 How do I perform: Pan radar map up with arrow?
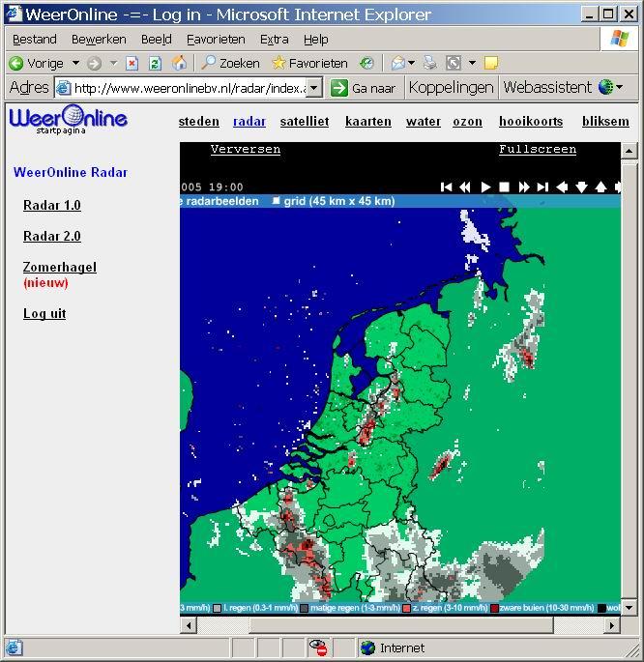point(600,187)
